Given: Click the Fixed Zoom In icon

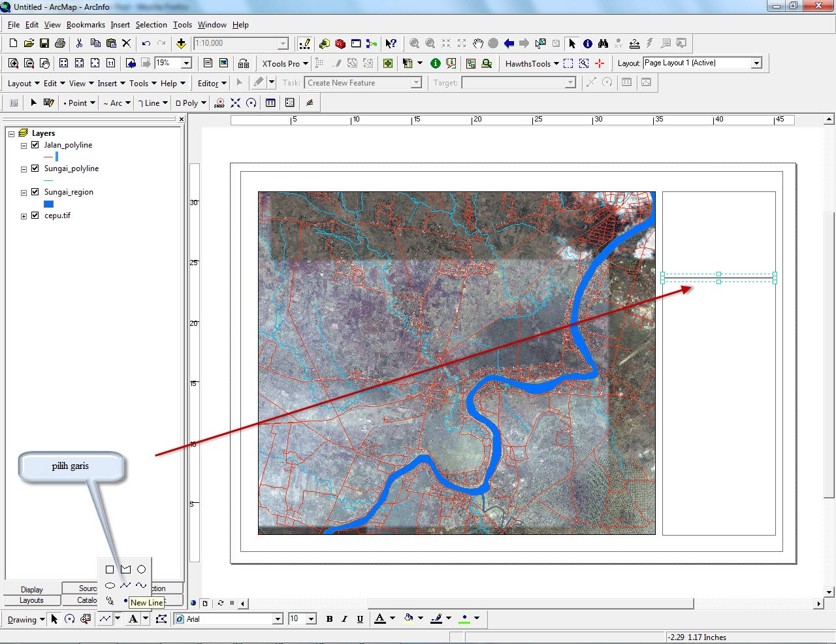Looking at the screenshot, I should tap(446, 43).
